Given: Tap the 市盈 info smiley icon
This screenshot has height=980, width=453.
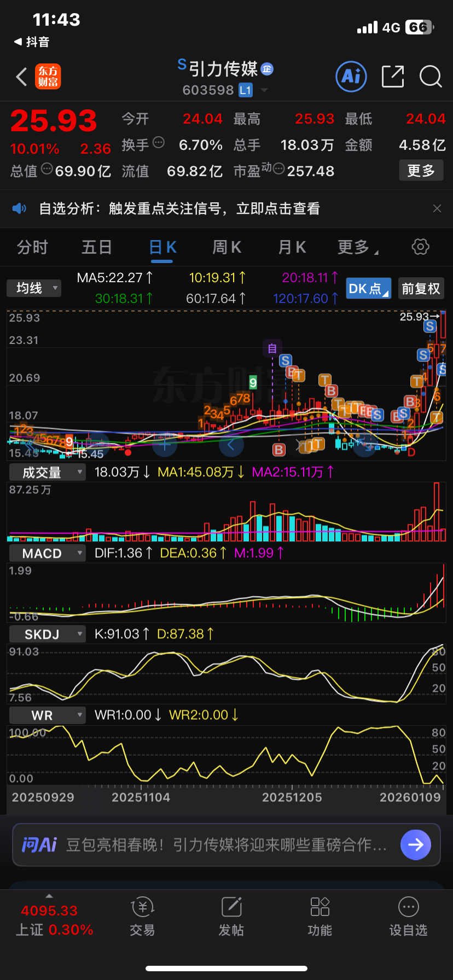Looking at the screenshot, I should coord(278,169).
